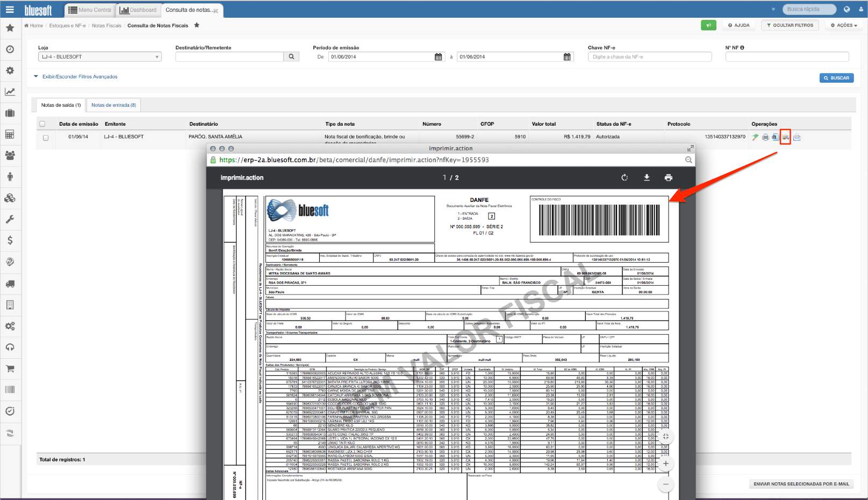
Task: Select the Dashboard tab at the top
Action: click(x=138, y=9)
